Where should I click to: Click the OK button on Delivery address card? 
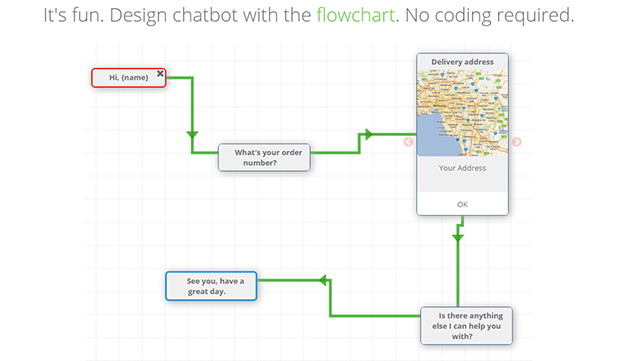click(462, 204)
